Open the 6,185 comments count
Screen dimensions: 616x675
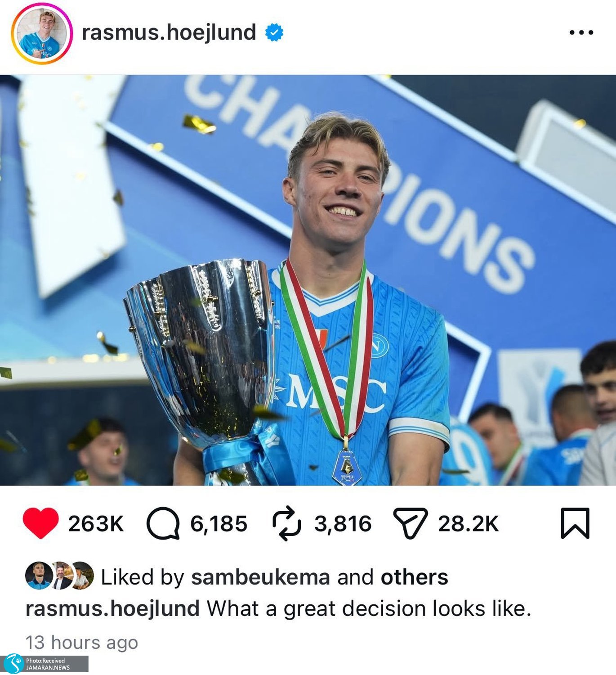click(x=219, y=524)
